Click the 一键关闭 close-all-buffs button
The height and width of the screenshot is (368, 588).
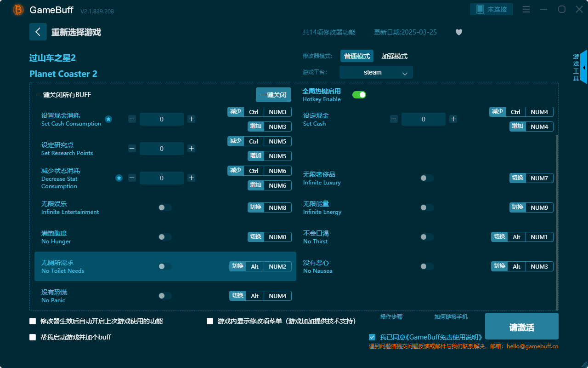(x=273, y=94)
